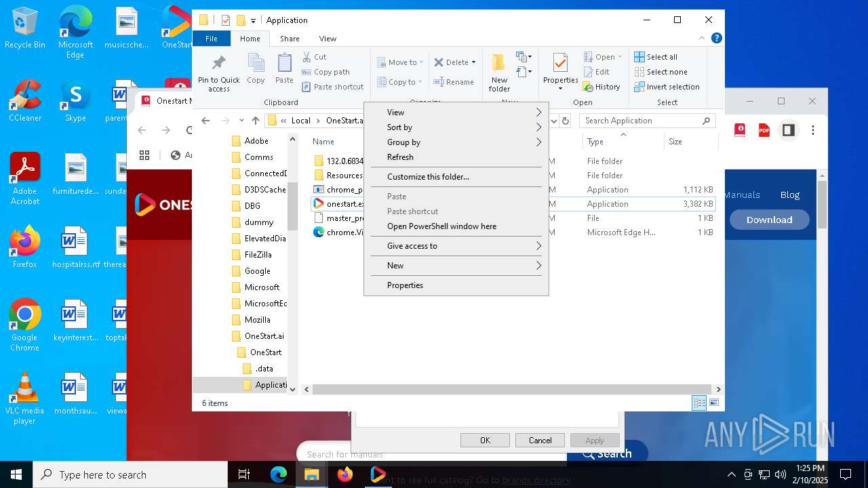Image resolution: width=868 pixels, height=488 pixels.
Task: Switch to details view icon
Action: coord(699,403)
